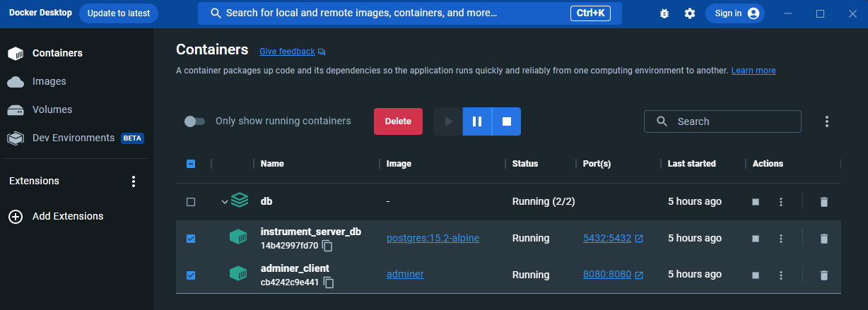
Task: Open more actions for db stack
Action: pos(781,202)
